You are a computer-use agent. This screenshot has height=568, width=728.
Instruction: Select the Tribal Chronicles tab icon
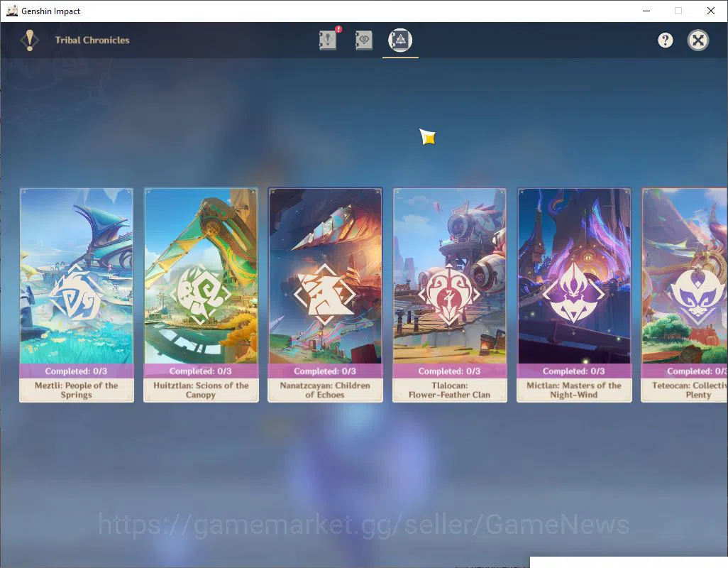[400, 40]
